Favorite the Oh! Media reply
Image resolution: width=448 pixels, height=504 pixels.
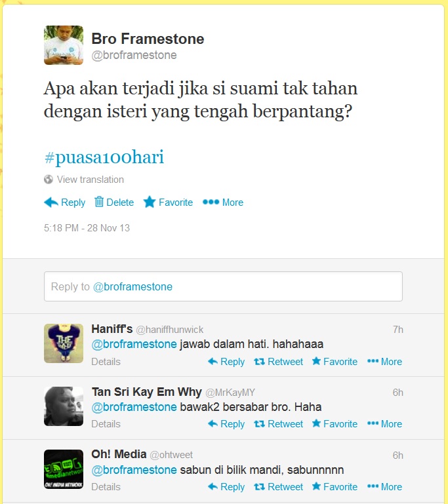click(x=335, y=487)
